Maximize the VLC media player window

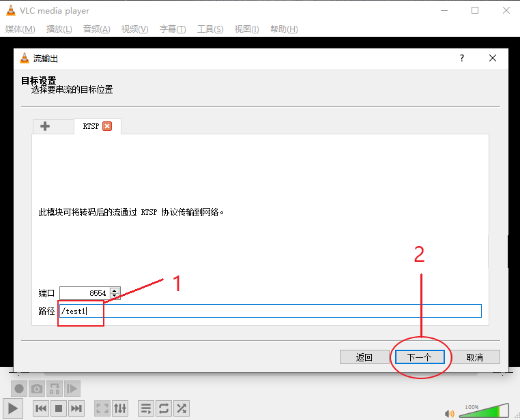pos(475,11)
